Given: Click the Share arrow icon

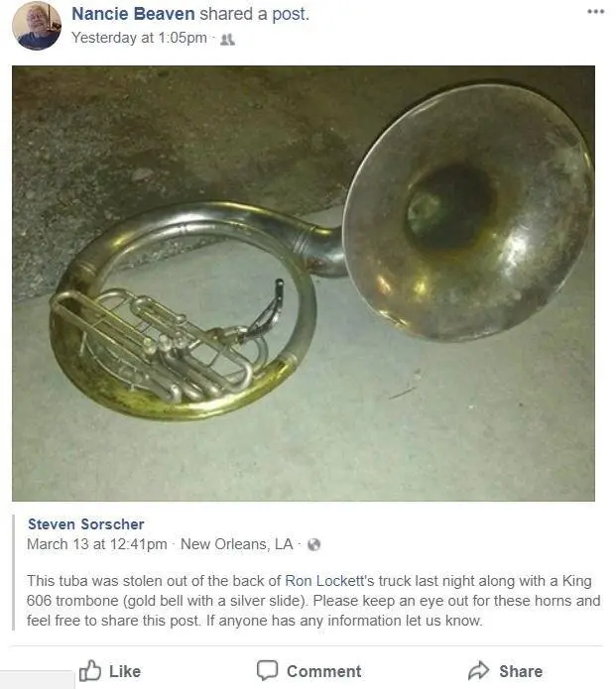Looking at the screenshot, I should [478, 670].
